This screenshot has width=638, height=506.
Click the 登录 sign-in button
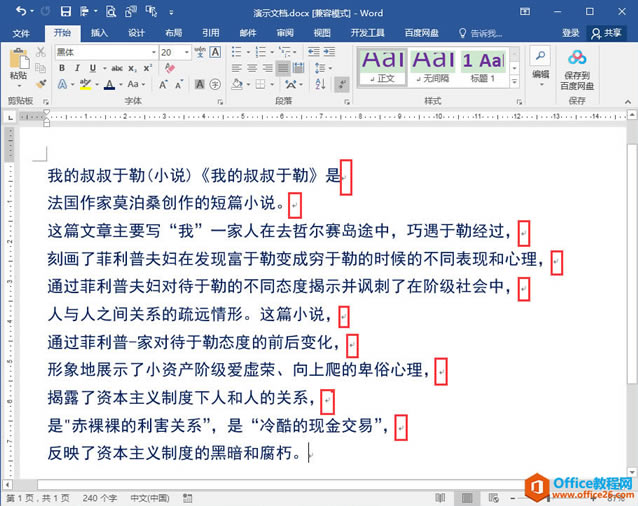(x=570, y=33)
